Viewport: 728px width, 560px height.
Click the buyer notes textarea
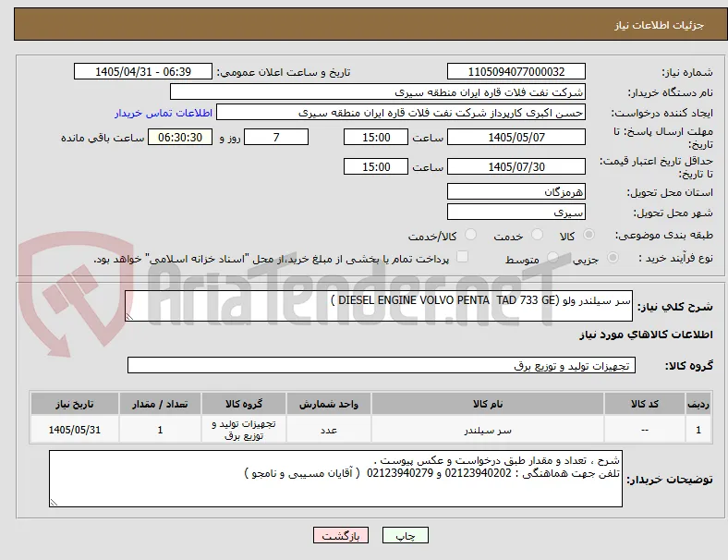[335, 479]
